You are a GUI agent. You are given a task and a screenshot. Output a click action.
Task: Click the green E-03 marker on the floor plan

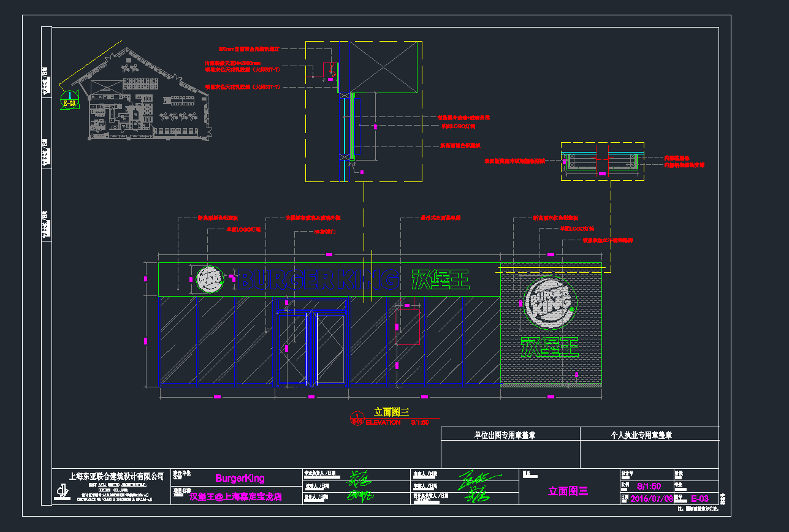(70, 99)
